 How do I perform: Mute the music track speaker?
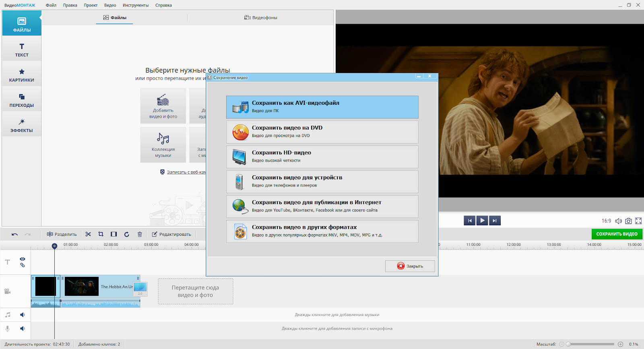coord(23,315)
